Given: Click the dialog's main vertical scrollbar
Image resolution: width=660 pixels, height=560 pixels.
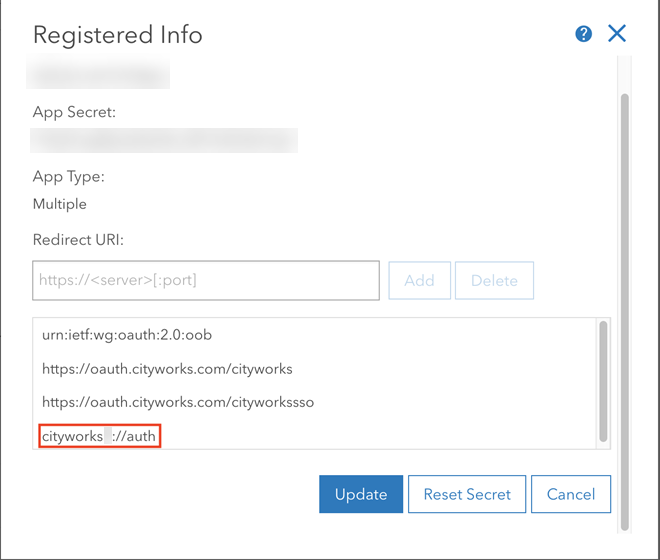Looking at the screenshot, I should [626, 300].
